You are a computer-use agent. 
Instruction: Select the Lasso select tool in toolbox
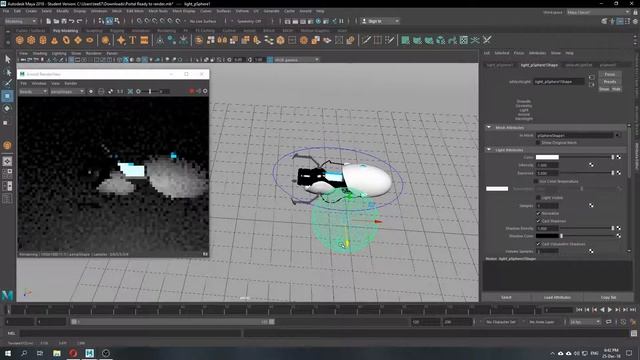pos(7,72)
